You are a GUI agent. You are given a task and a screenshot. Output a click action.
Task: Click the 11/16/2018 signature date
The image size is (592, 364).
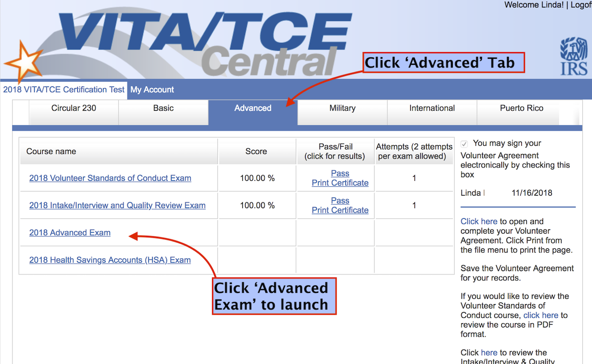(x=532, y=193)
